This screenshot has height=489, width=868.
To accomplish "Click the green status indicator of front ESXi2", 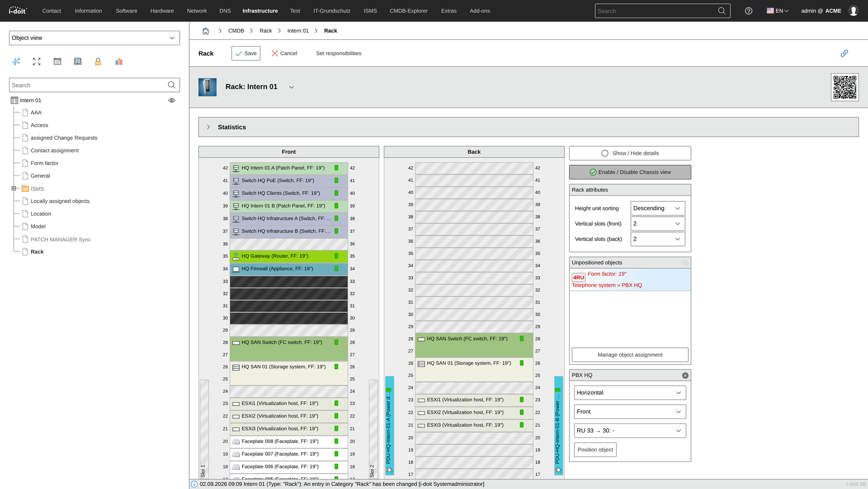I will 336,416.
